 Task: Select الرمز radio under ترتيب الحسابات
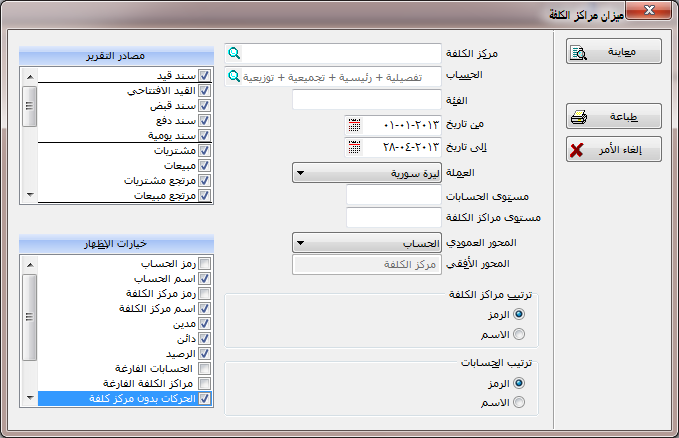[518, 382]
